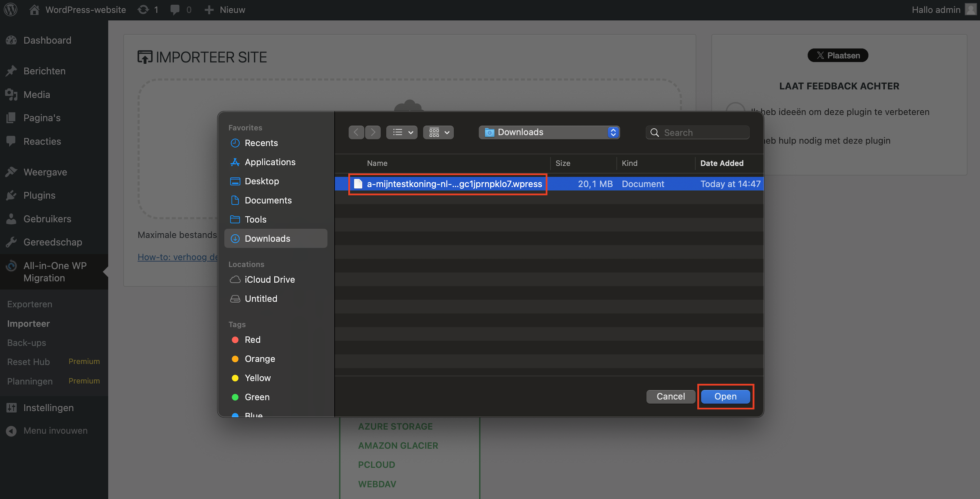This screenshot has width=980, height=499.
Task: Click the comments bubble icon in admin bar
Action: tap(175, 9)
